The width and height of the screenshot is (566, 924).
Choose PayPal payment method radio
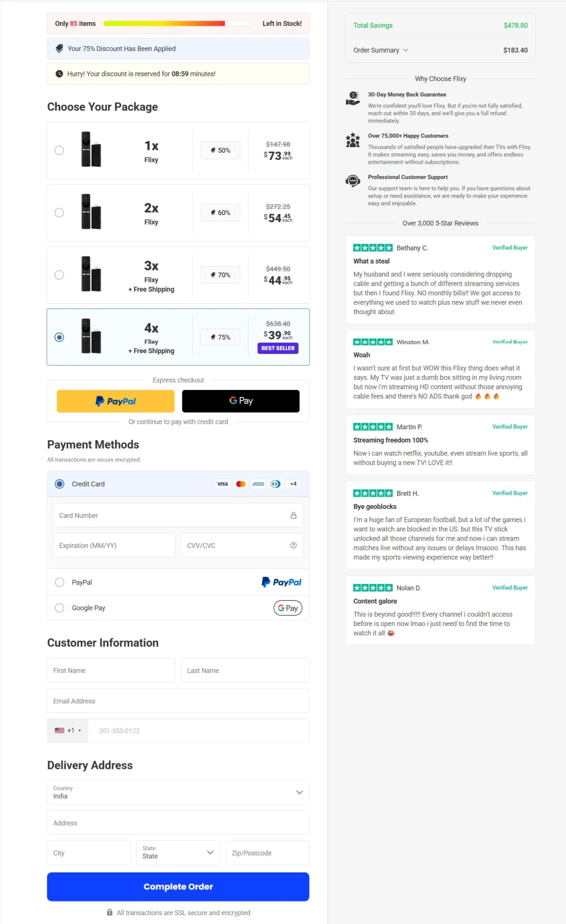pos(59,583)
